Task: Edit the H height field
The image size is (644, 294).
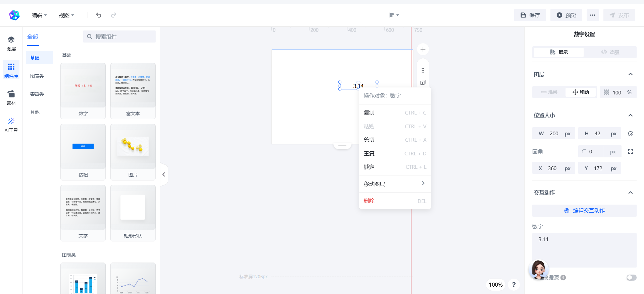Action: click(x=600, y=133)
